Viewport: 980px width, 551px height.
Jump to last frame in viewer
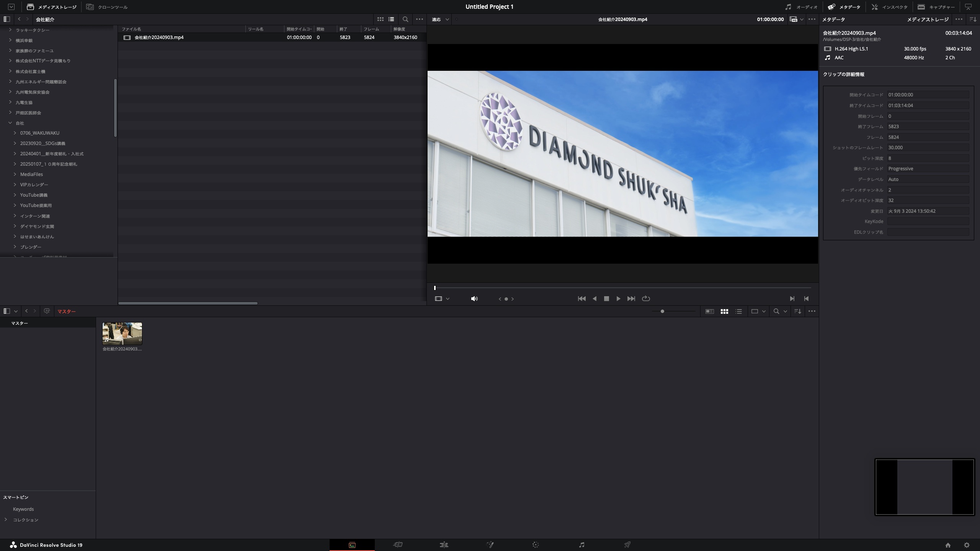631,299
